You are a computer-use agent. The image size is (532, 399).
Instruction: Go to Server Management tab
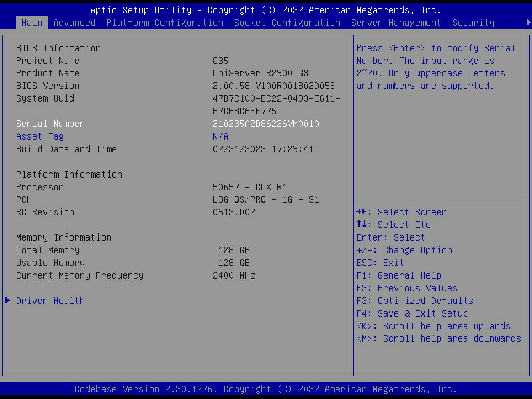click(x=396, y=23)
